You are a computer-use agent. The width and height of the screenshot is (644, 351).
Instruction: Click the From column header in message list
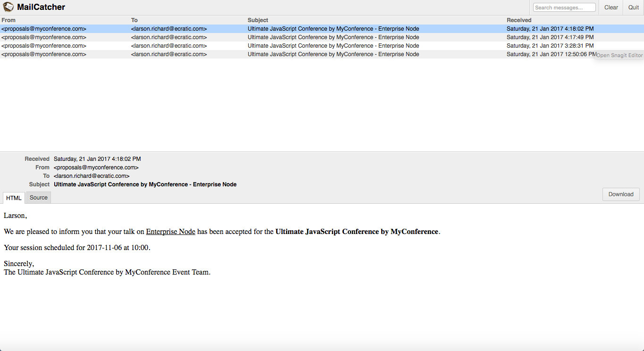(x=8, y=20)
